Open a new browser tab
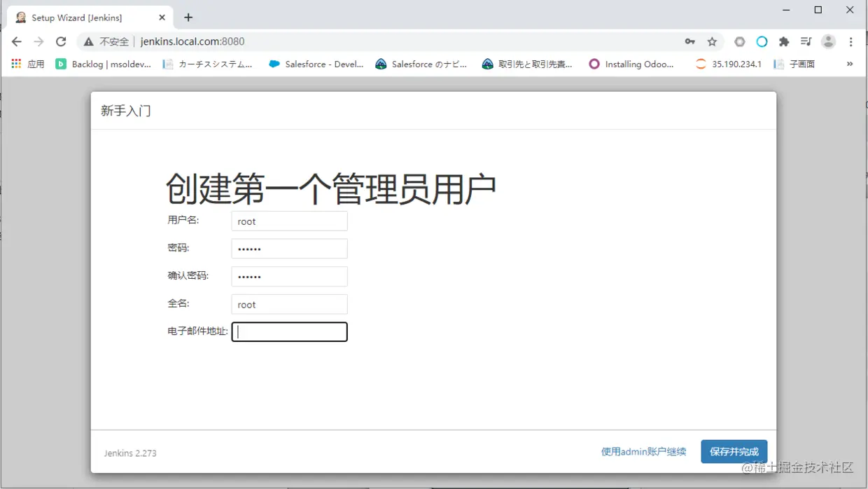 188,18
